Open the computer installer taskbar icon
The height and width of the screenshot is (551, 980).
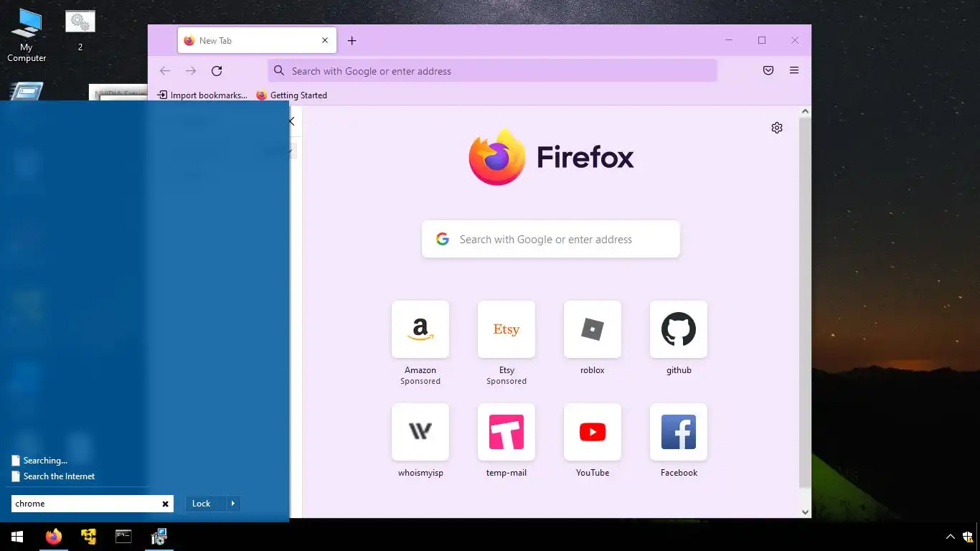coord(159,537)
